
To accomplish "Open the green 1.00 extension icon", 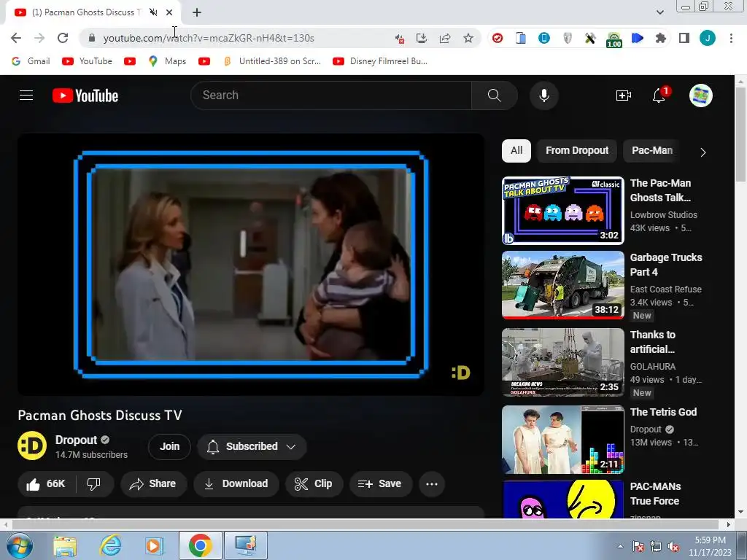I will [614, 39].
